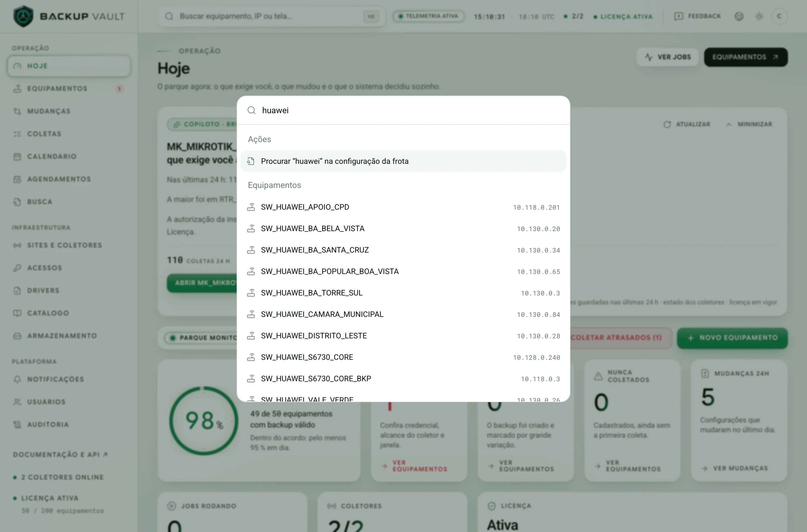Go to Hoje in the sidebar
This screenshot has width=807, height=532.
[x=69, y=66]
